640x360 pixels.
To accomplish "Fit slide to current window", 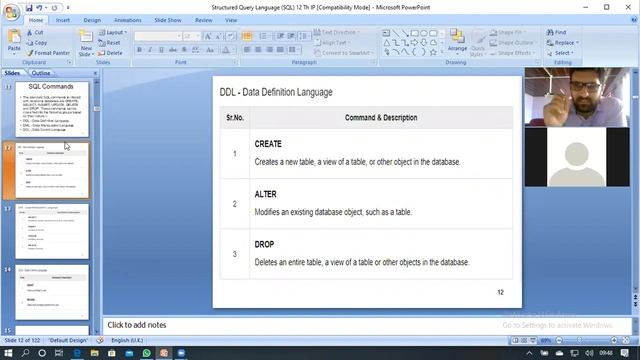I will pyautogui.click(x=626, y=340).
